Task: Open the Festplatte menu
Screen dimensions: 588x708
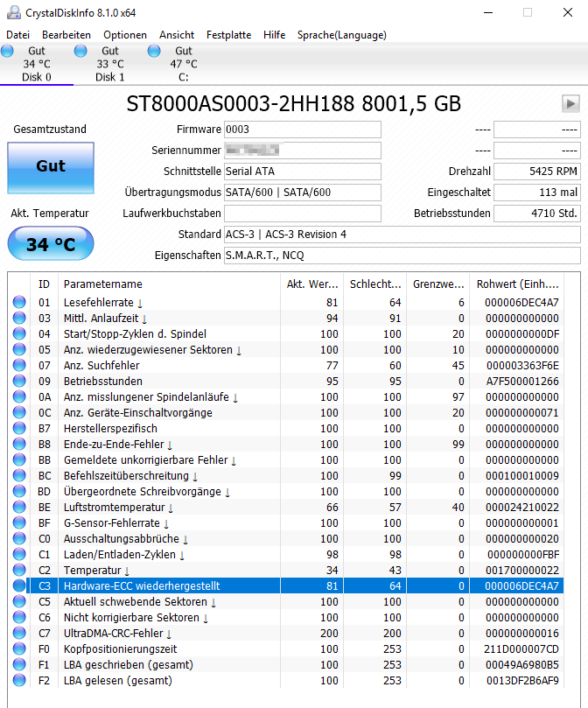Action: 228,35
